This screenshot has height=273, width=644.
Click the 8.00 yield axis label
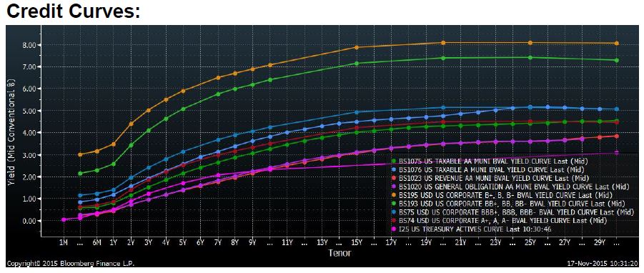[29, 44]
